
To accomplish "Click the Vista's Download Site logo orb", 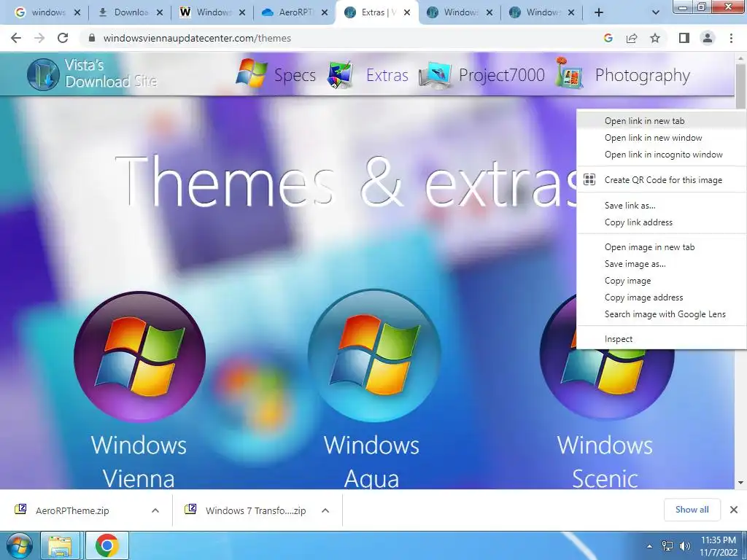I will coord(43,74).
